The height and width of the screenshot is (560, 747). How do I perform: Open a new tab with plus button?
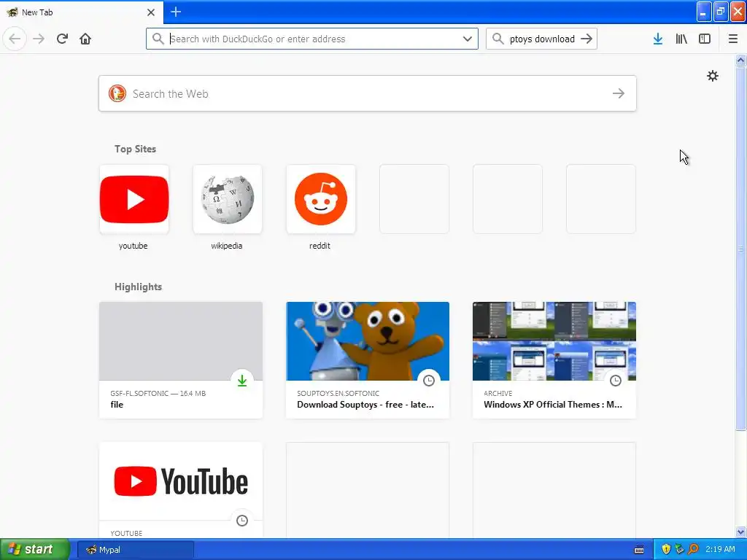pyautogui.click(x=175, y=12)
